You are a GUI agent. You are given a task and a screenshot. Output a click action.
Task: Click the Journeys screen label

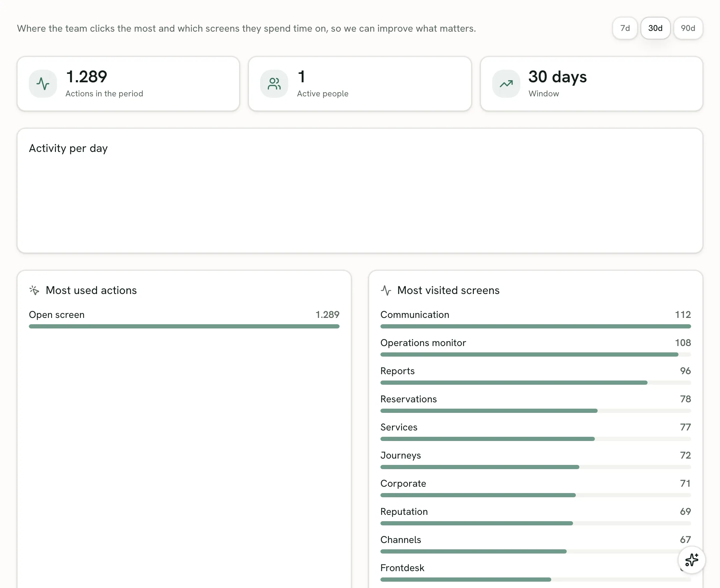(x=401, y=455)
